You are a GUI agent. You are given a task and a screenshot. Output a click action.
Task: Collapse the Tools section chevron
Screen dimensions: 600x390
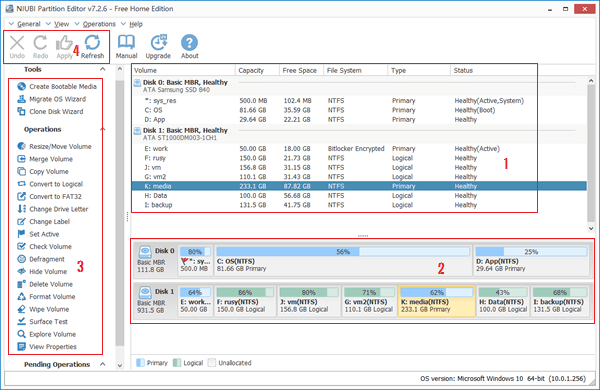tap(103, 69)
